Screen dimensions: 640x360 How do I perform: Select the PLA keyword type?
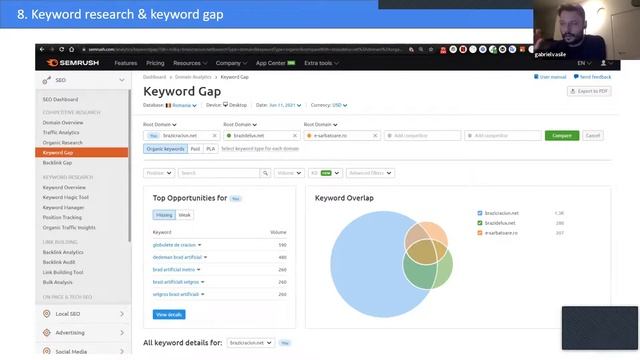(211, 149)
